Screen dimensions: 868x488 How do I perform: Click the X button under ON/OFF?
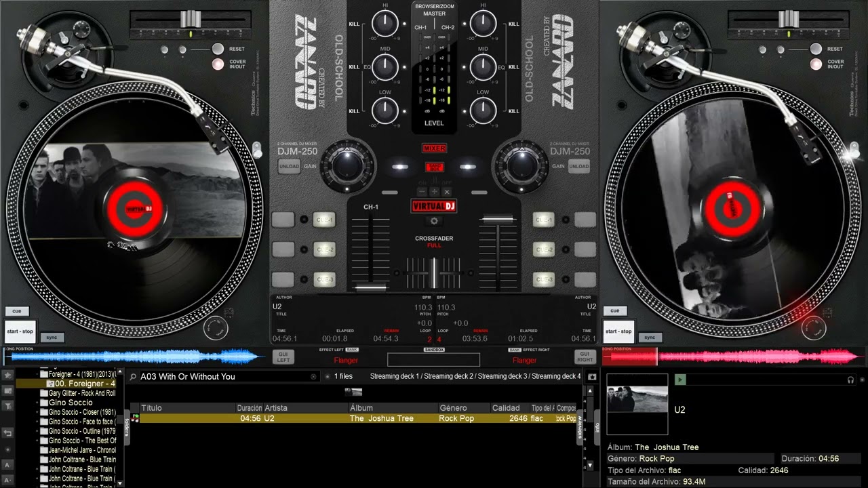click(x=446, y=192)
